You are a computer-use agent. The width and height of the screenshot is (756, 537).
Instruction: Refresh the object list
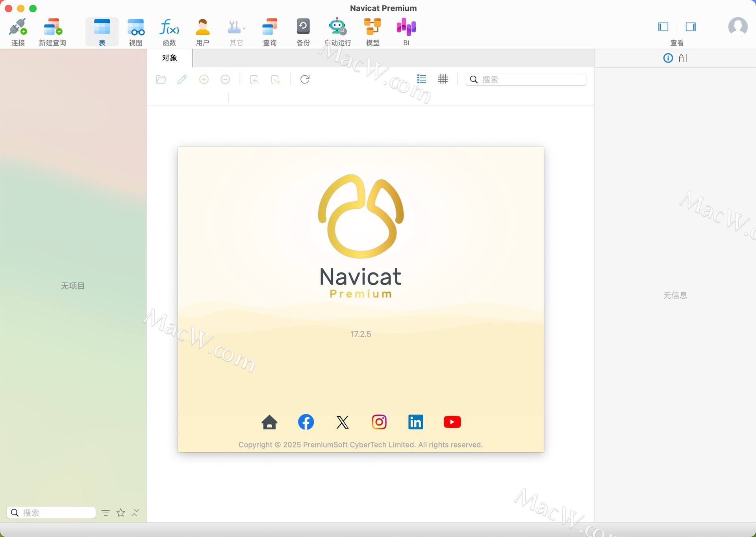tap(305, 80)
